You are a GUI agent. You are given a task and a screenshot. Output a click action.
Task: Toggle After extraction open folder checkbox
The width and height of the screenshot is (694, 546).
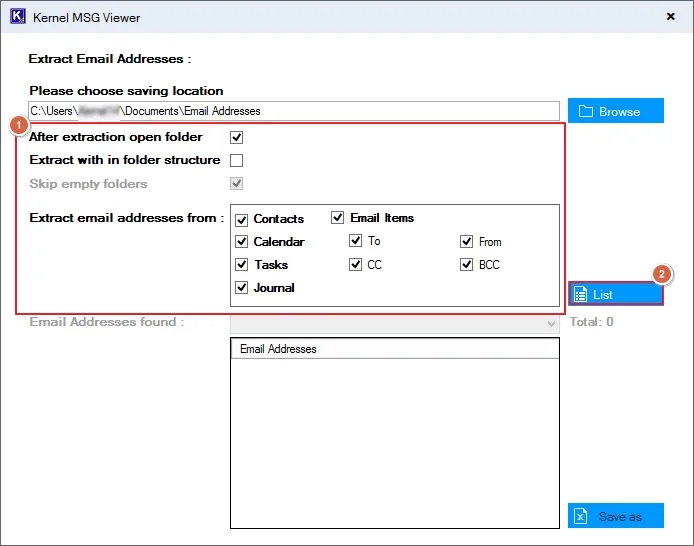click(237, 138)
